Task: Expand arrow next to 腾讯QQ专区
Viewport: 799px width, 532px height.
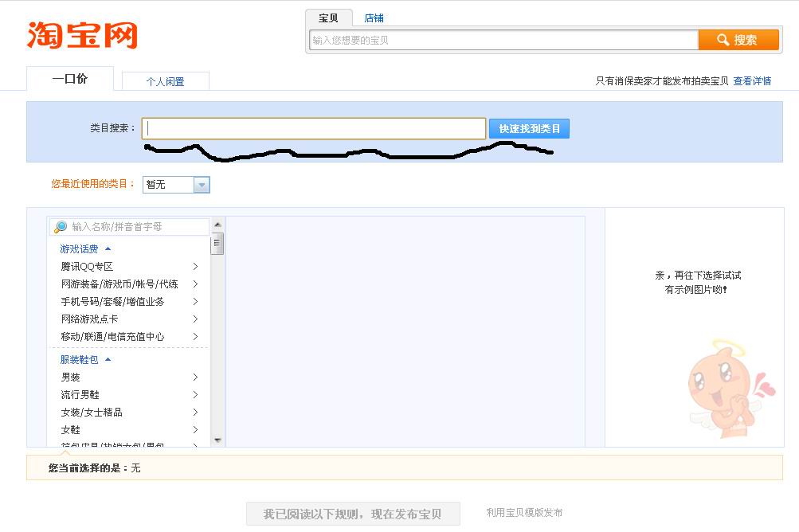Action: coord(195,267)
